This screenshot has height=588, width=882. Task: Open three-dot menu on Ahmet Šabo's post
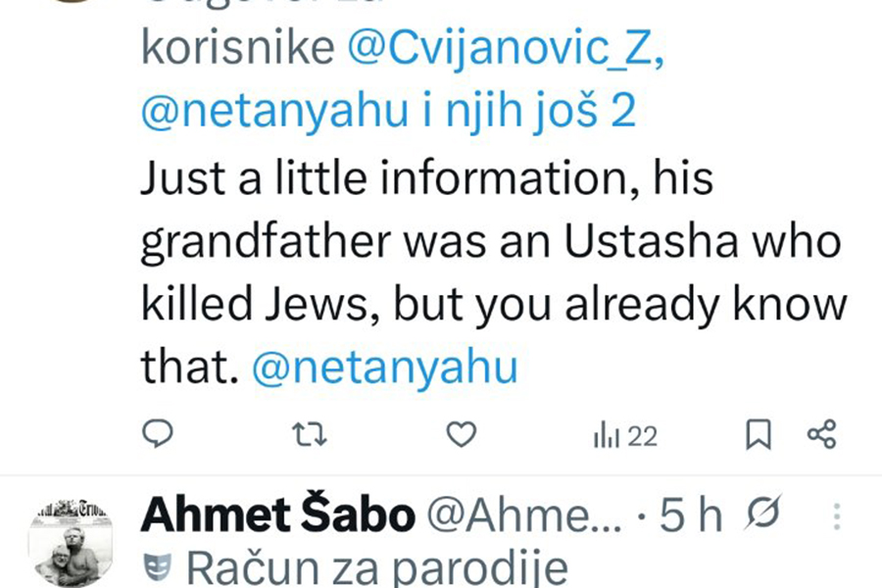[x=836, y=516]
